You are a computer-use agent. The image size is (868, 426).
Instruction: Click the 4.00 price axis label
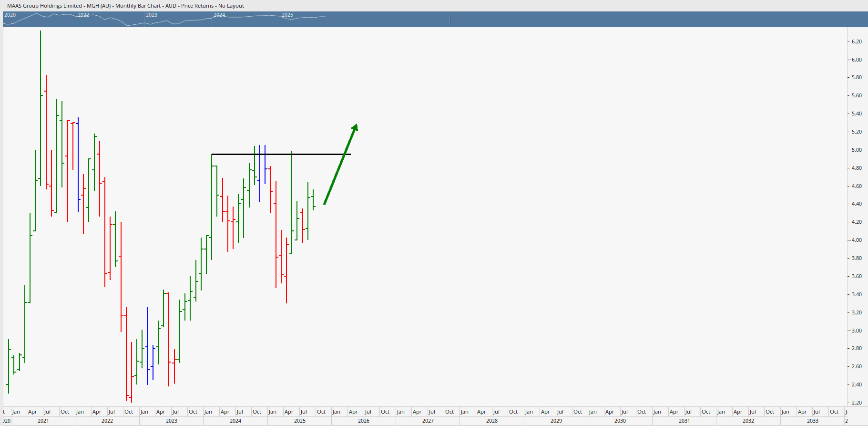[x=857, y=240]
